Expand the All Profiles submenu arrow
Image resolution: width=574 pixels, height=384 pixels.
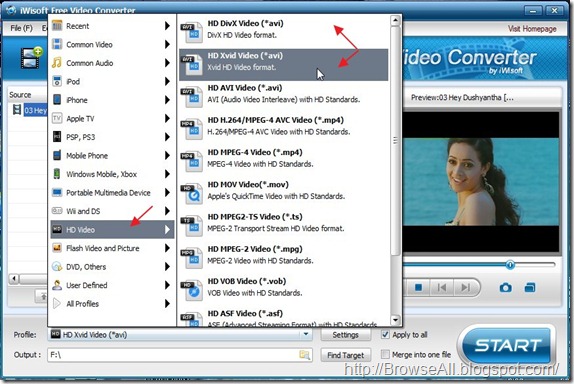point(167,303)
